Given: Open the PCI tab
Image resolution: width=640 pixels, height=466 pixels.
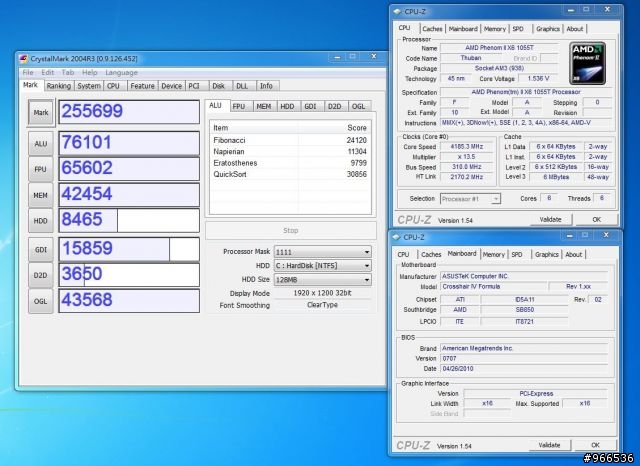Looking at the screenshot, I should (195, 86).
